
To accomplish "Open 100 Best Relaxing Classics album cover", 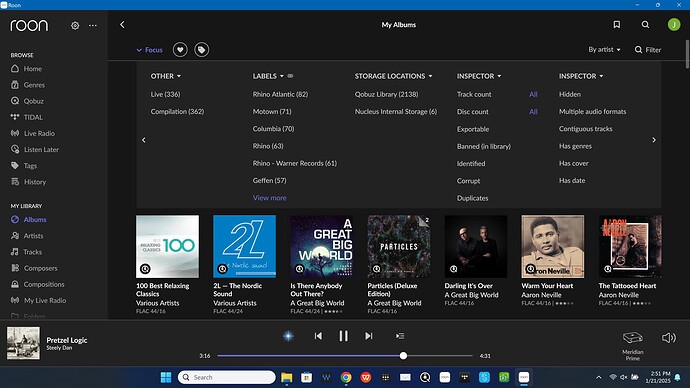I will click(x=167, y=246).
